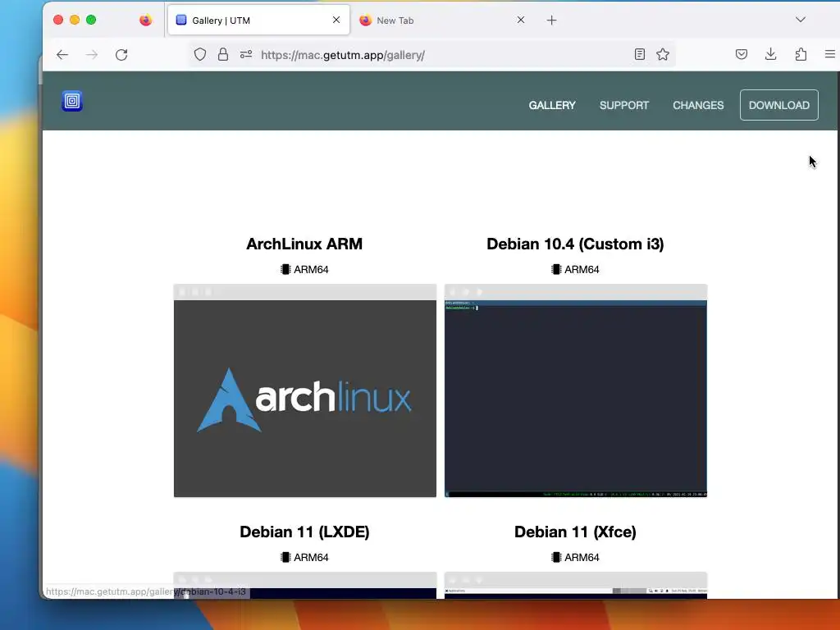Open the ArchLinux ARM title link
840x630 pixels.
304,244
